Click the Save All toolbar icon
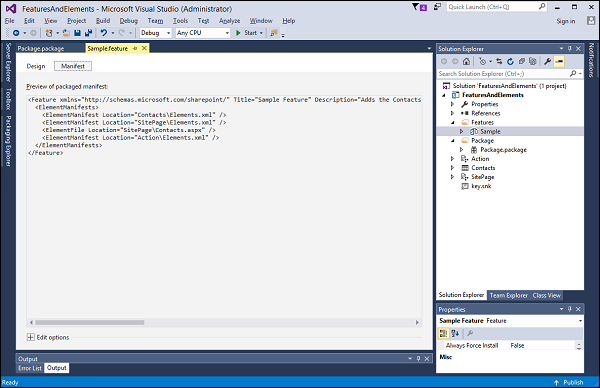 [88, 33]
